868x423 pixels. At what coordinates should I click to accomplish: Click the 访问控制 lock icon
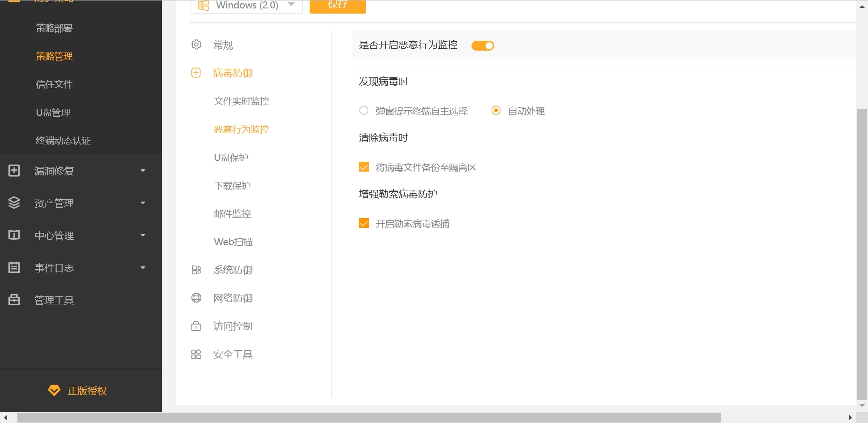click(x=196, y=326)
